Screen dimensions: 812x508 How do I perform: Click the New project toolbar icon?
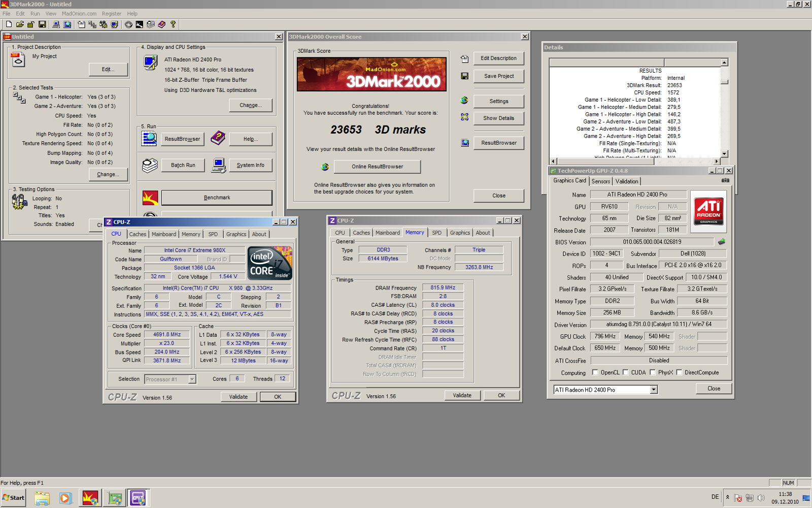tap(9, 24)
